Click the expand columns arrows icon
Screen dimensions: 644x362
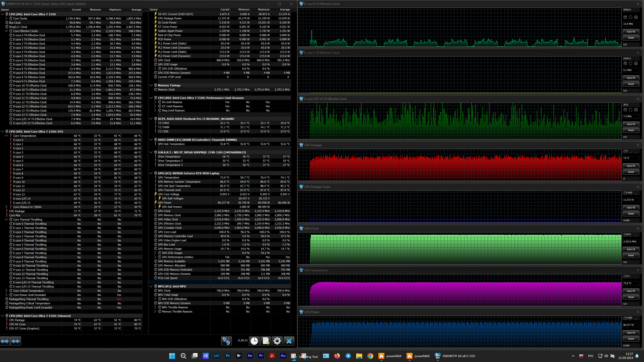[5, 341]
